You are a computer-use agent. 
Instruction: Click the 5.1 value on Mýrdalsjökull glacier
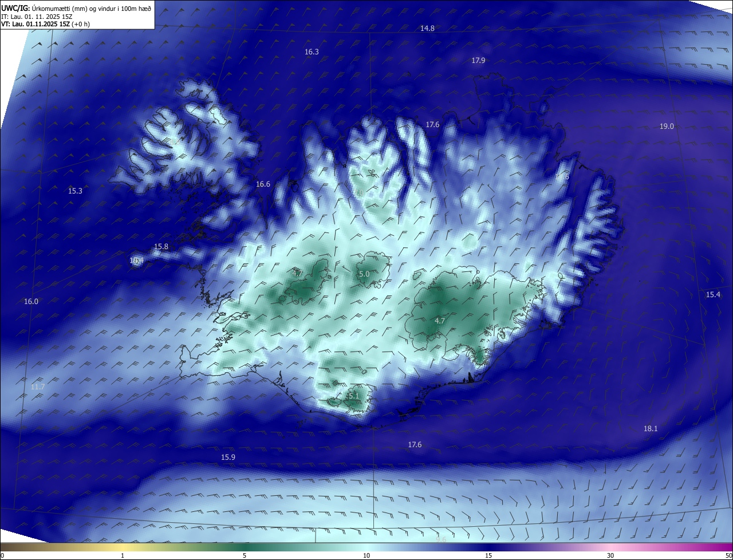click(x=353, y=395)
